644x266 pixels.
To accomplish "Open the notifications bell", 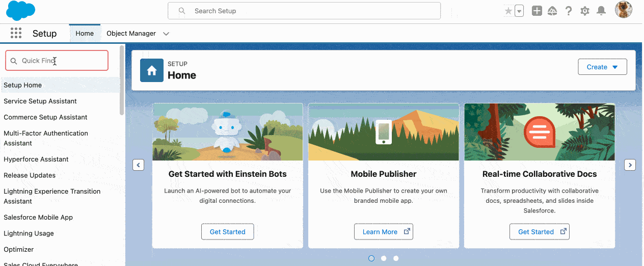I will pos(601,11).
